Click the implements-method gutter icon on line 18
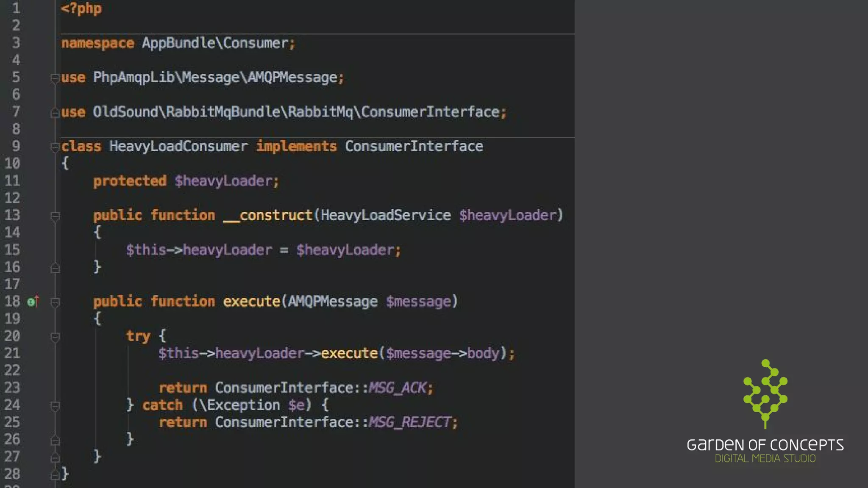 pos(33,302)
